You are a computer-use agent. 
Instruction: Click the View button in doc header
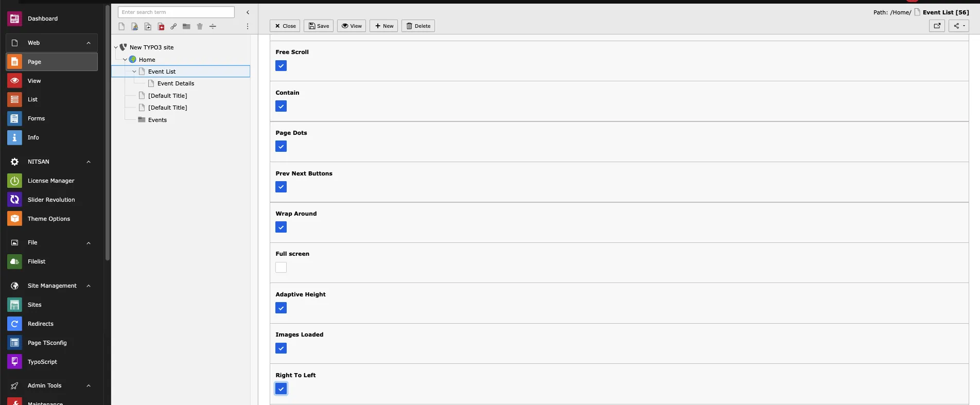pos(352,26)
